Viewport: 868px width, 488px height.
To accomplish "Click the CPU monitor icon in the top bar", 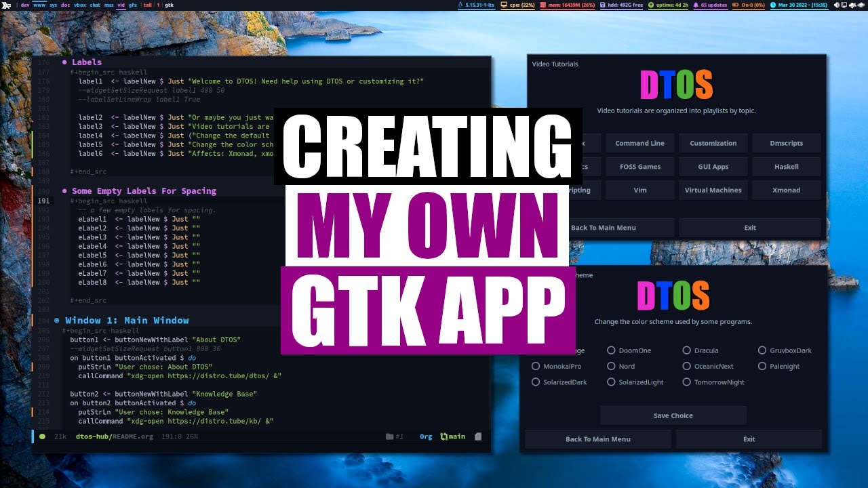I will 505,5.
